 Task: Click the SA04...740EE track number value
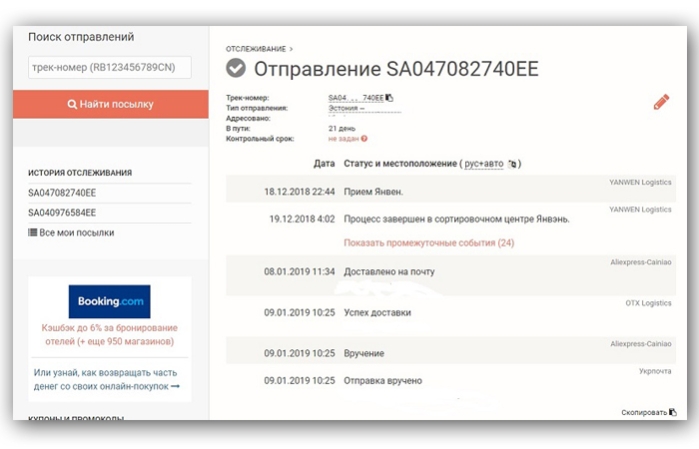pos(356,98)
